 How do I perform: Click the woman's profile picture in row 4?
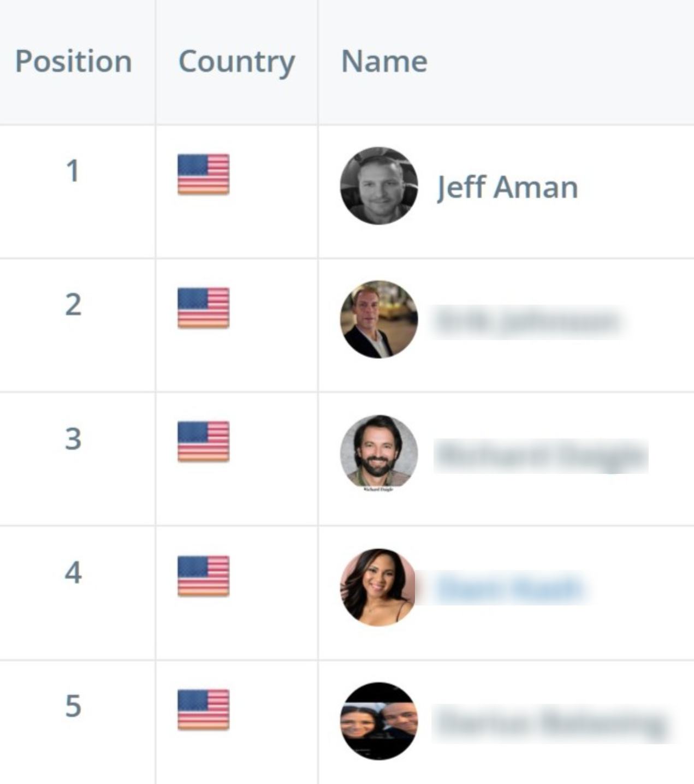[x=378, y=587]
